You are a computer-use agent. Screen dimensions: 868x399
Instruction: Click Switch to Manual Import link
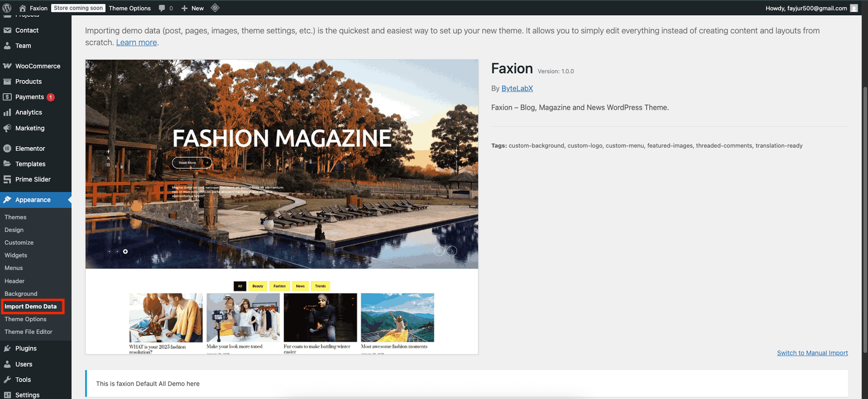click(812, 353)
